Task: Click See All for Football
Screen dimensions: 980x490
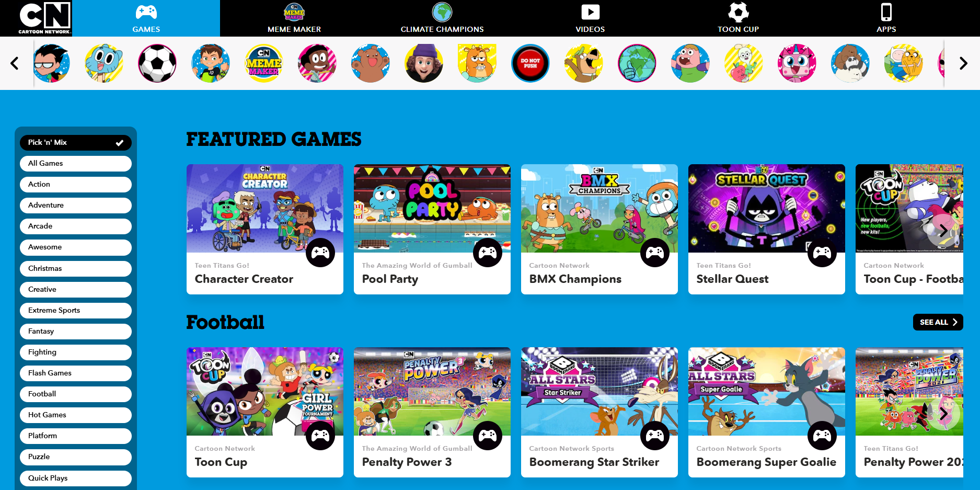Action: click(x=938, y=322)
